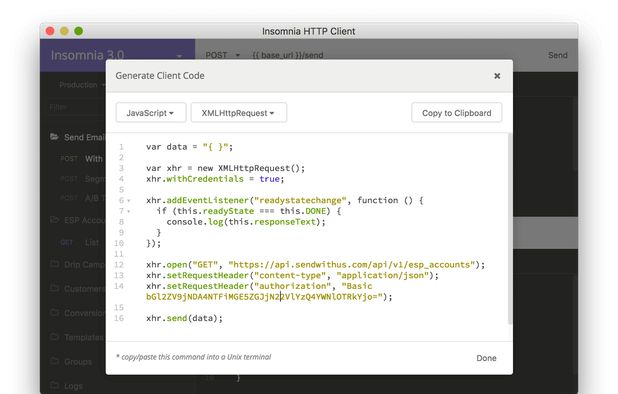Viewport: 618px width, 394px height.
Task: Collapse code fold arrow on line 7
Action: 128,212
